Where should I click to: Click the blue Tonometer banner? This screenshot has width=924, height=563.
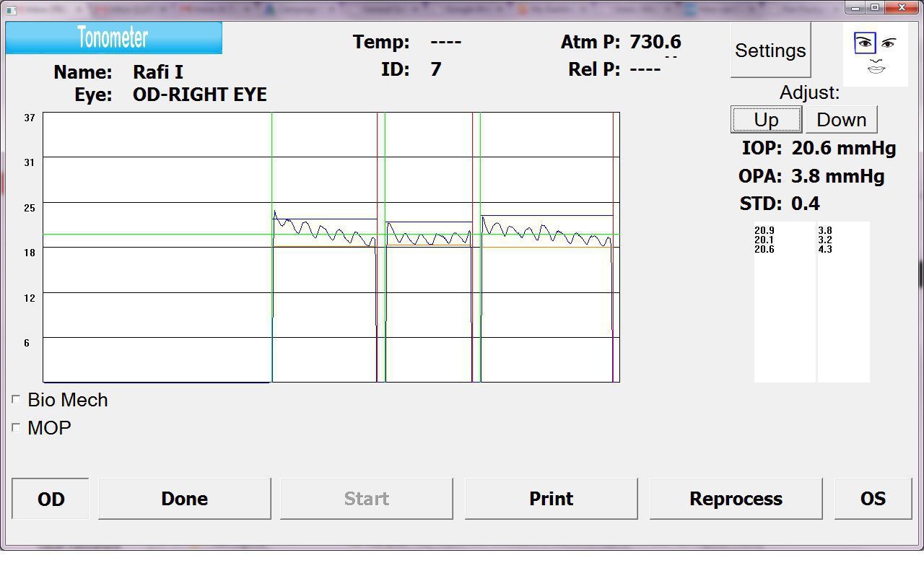(x=113, y=38)
